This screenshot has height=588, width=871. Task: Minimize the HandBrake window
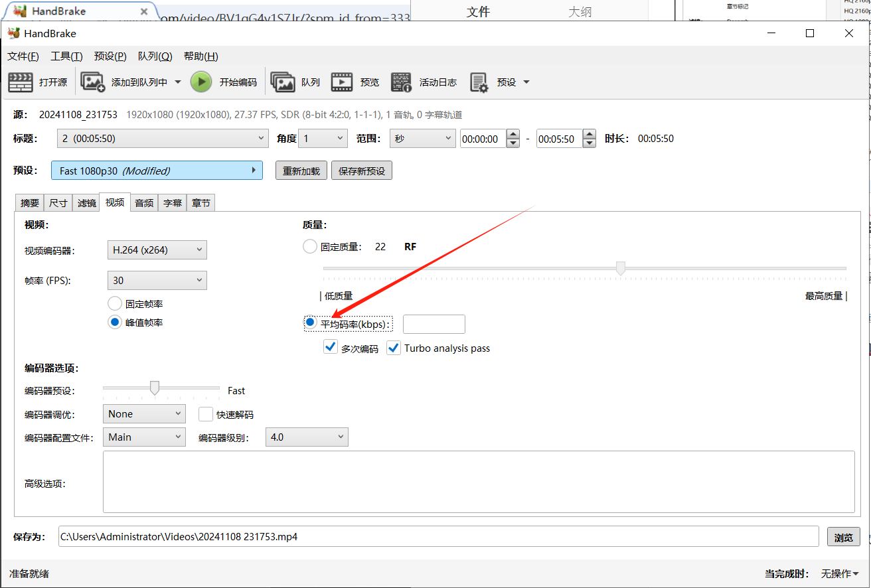[771, 33]
